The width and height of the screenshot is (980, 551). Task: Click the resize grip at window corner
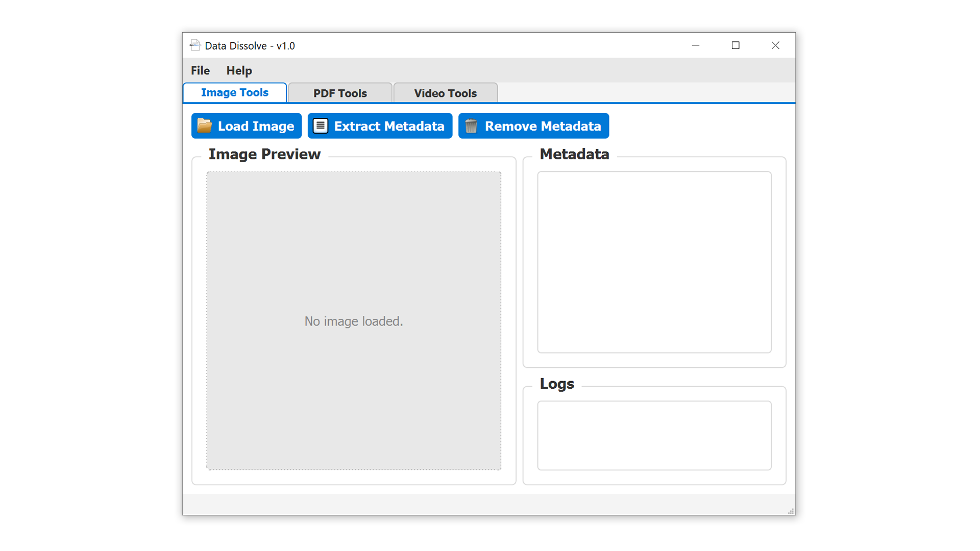[791, 511]
